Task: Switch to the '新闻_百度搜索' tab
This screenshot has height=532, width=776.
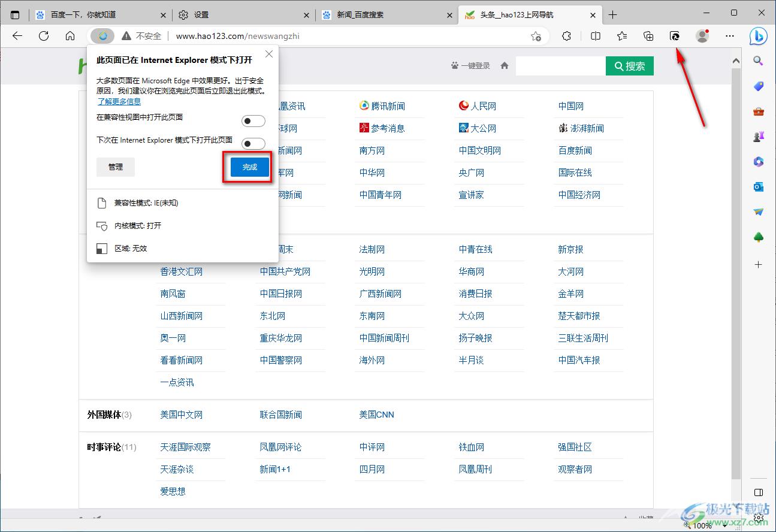Action: tap(387, 15)
